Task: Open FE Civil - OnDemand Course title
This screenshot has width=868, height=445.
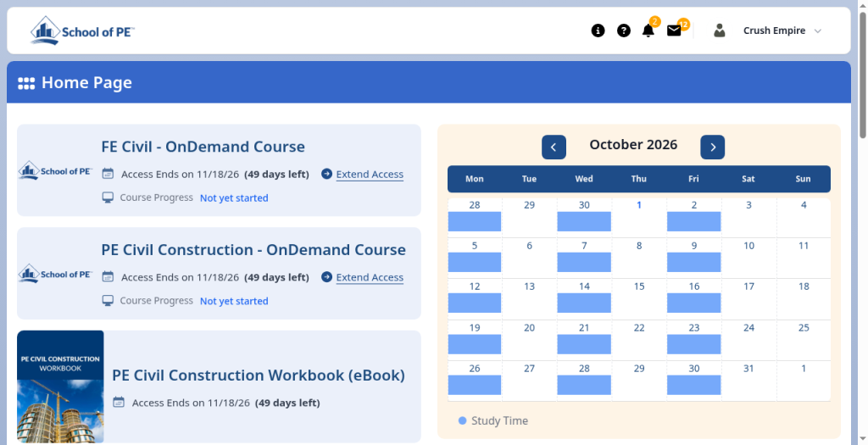Action: (203, 147)
